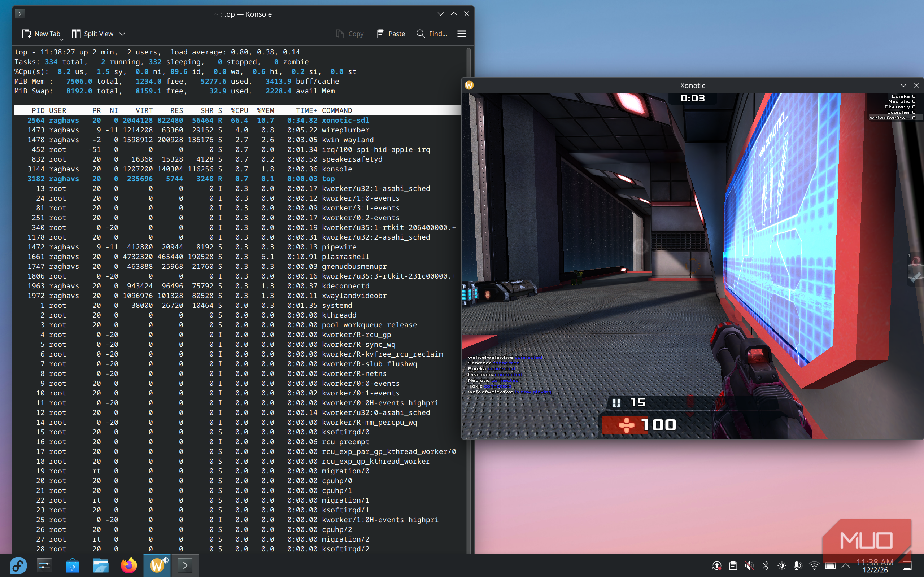
Task: Open the battery status tray icon
Action: (x=831, y=565)
